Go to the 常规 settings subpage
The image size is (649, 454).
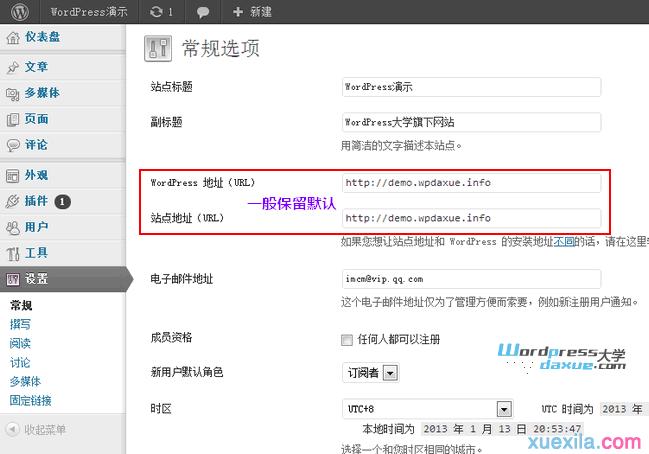[x=21, y=305]
